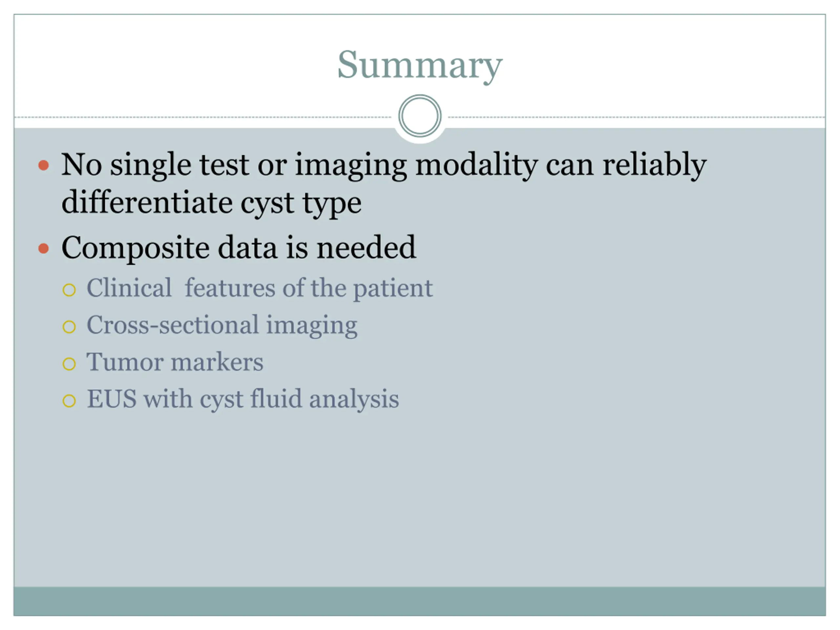Click the hollow yellow bullet beside "Cross-sectional imaging"

69,326
